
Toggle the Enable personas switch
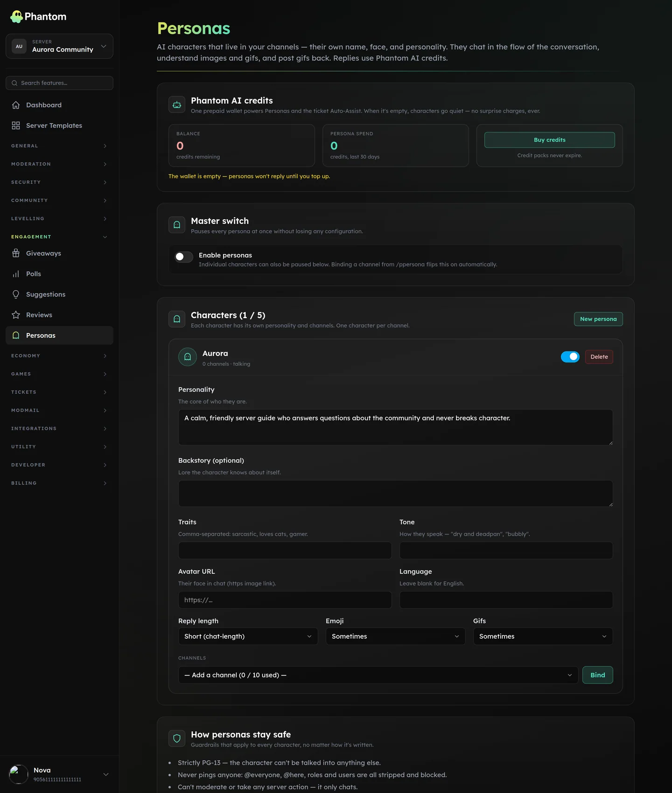coord(184,257)
